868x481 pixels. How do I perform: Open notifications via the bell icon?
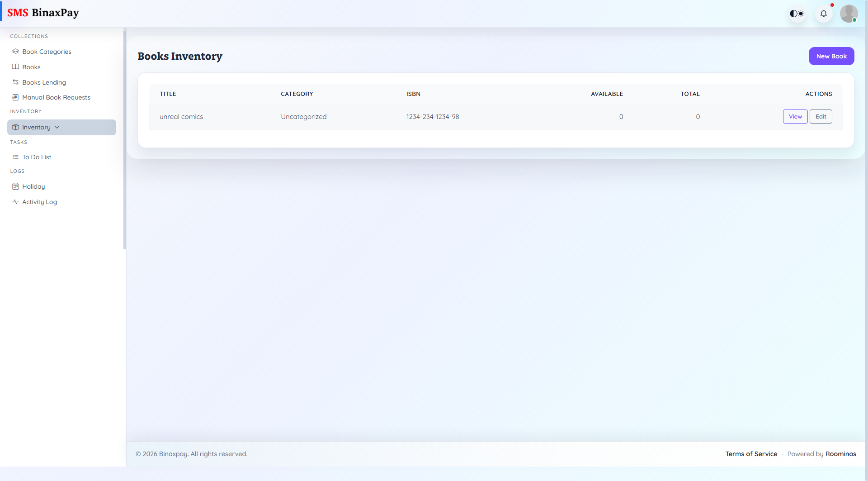(x=824, y=14)
